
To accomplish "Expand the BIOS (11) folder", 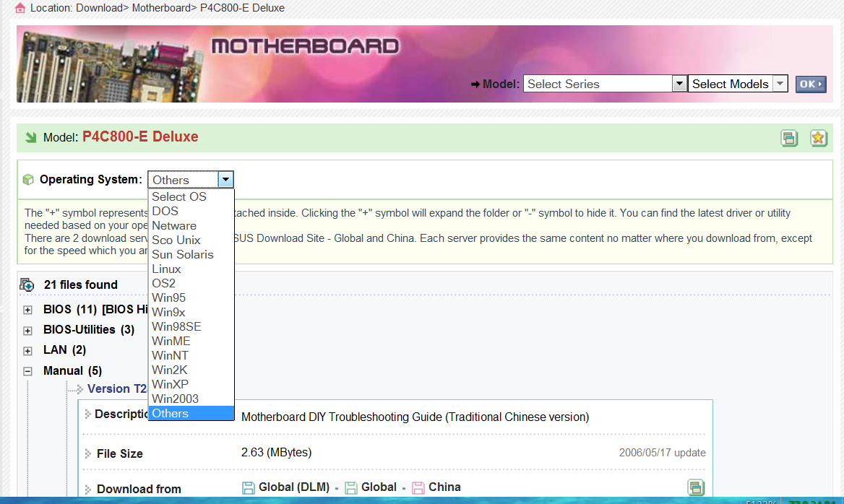I will coord(28,310).
